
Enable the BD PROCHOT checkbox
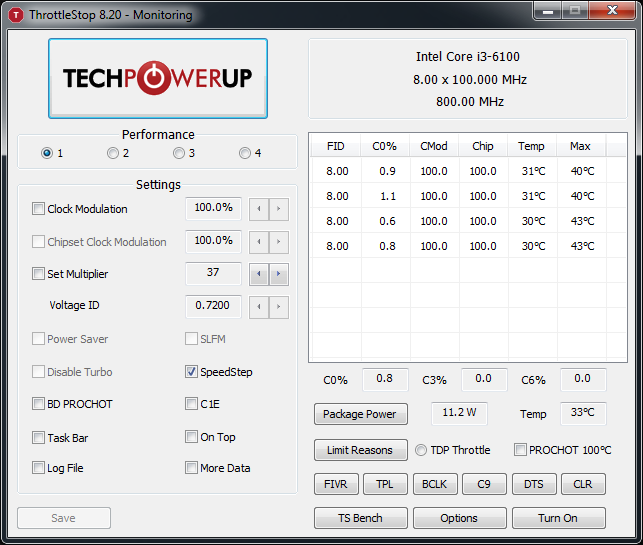point(38,404)
